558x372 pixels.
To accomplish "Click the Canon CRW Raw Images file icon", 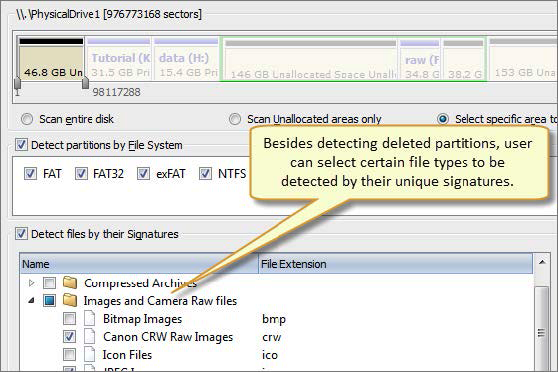I will coord(90,336).
